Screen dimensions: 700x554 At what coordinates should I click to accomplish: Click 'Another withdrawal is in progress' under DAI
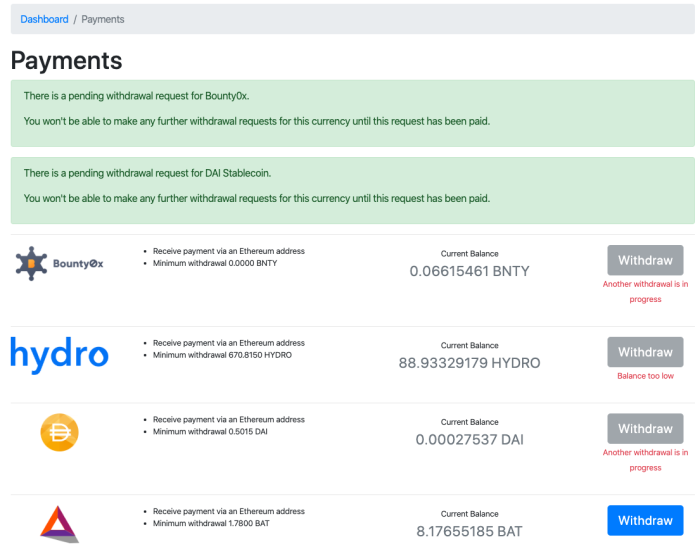point(646,460)
